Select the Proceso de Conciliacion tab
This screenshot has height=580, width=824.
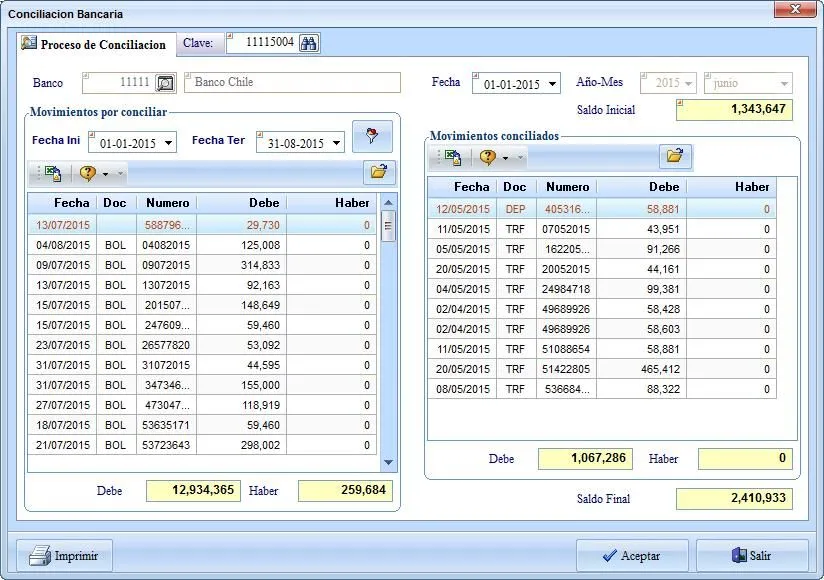pyautogui.click(x=96, y=45)
